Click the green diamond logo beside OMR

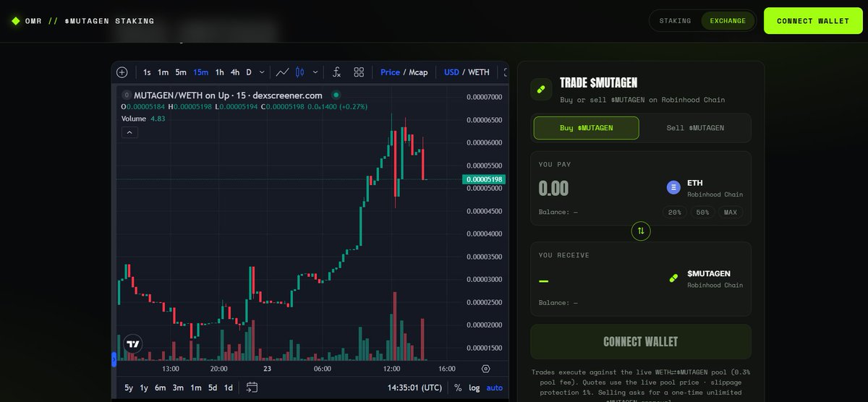16,21
